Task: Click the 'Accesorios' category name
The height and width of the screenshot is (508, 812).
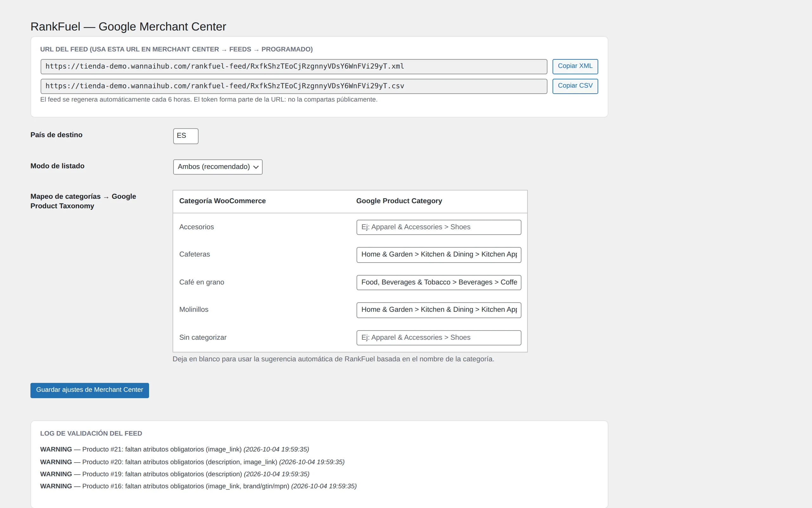Action: point(196,227)
